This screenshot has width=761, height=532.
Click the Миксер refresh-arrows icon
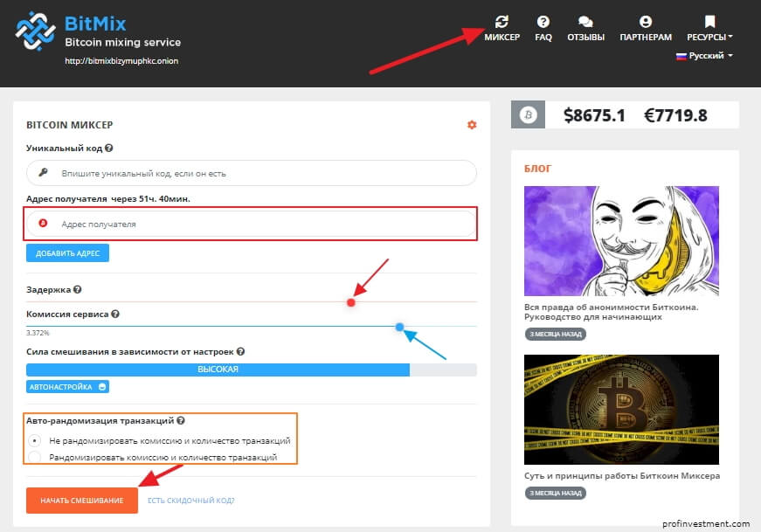point(502,22)
